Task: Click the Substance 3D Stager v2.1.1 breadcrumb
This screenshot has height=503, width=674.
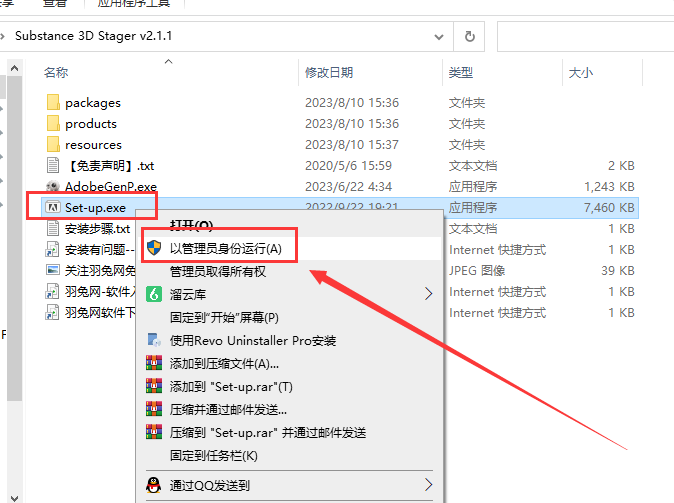Action: (93, 36)
